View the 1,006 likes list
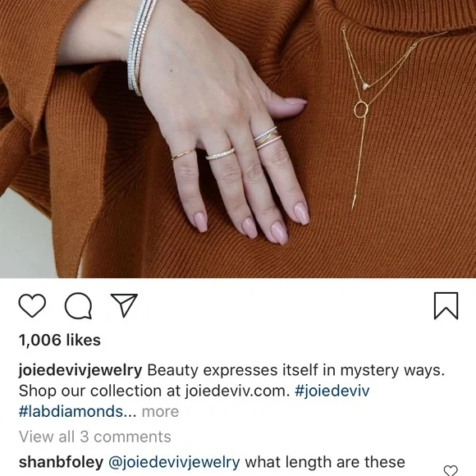Screen dimensions: 476x476 [60, 340]
